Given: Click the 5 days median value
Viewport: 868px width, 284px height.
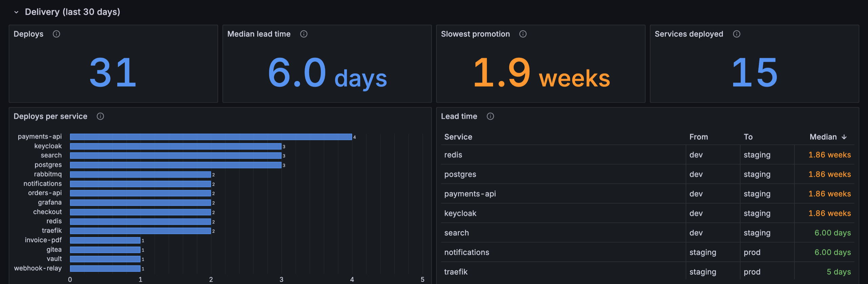Looking at the screenshot, I should [x=839, y=272].
